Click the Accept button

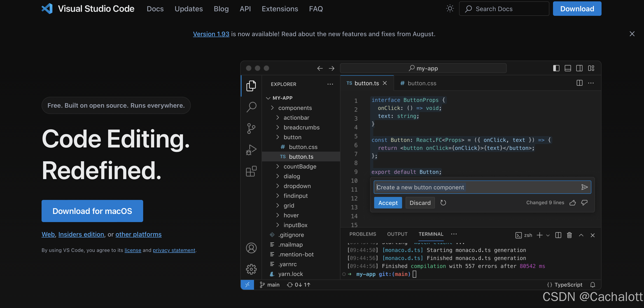pos(388,203)
